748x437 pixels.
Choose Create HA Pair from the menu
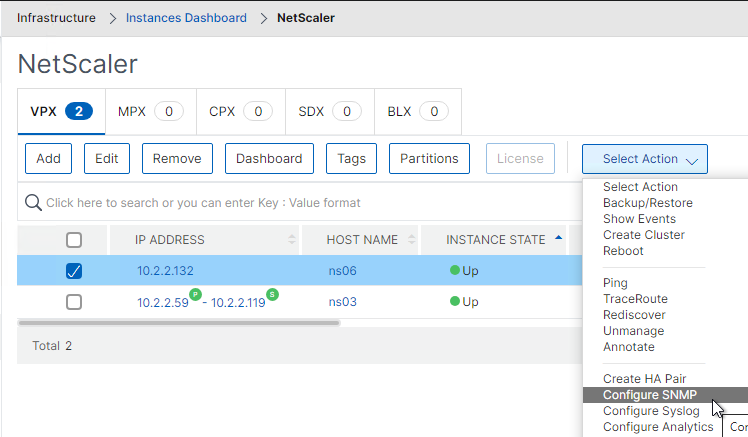[x=644, y=379]
